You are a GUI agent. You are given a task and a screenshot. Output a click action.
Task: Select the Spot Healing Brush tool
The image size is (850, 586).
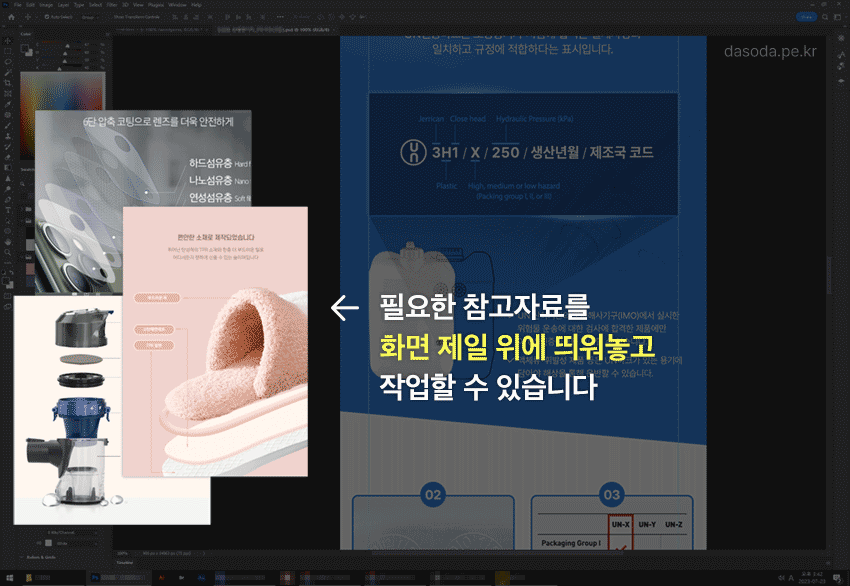tap(8, 115)
